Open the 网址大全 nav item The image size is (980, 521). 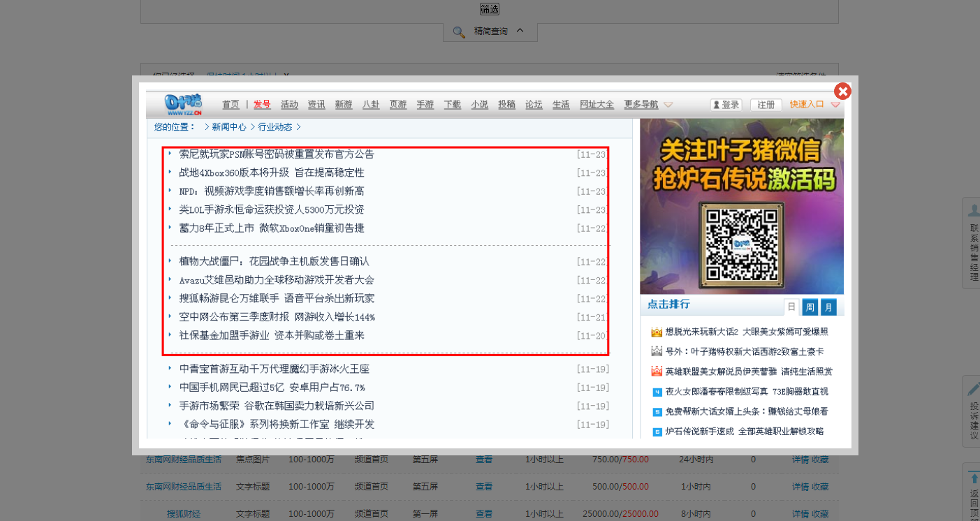[597, 105]
